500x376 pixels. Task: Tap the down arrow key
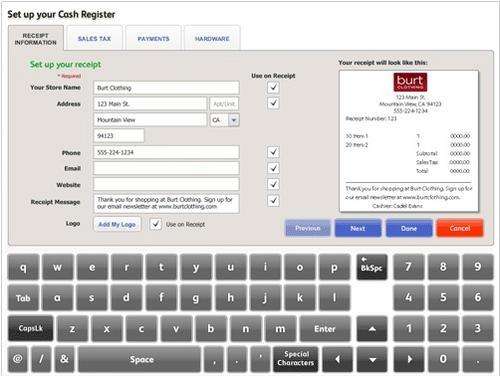(372, 359)
